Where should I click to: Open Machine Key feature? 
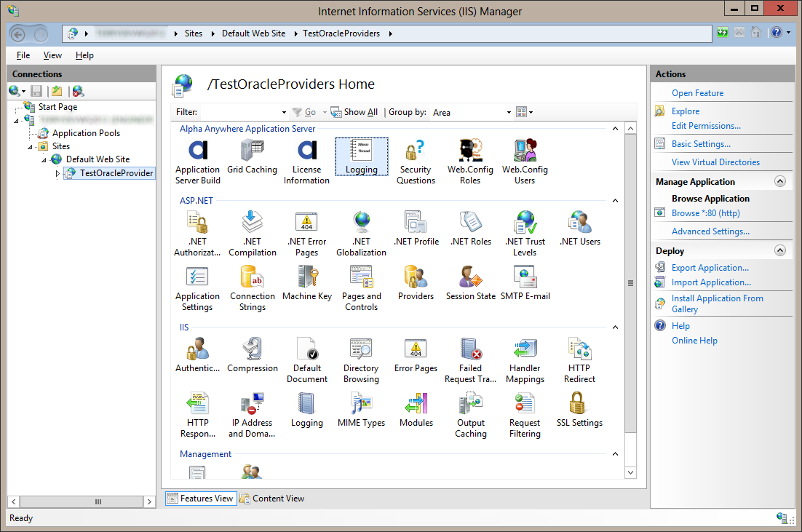307,283
